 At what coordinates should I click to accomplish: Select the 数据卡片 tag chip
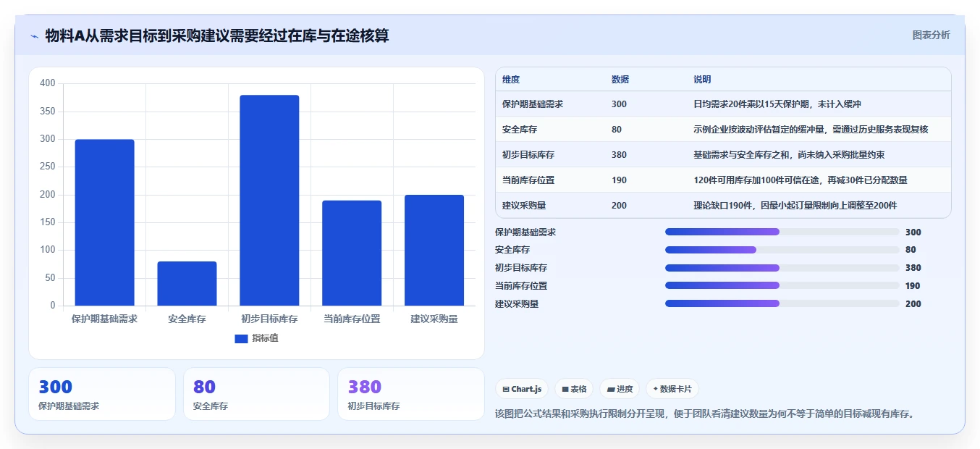pos(672,389)
